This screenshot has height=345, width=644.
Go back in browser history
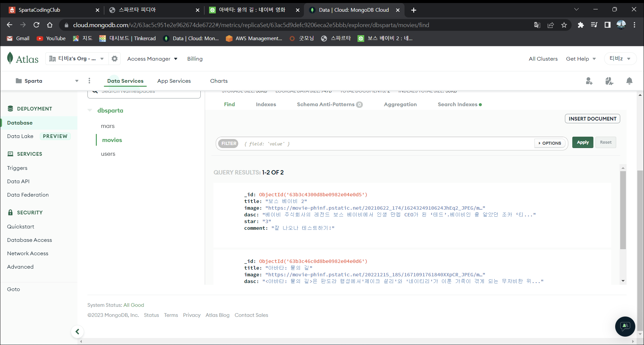tap(9, 25)
